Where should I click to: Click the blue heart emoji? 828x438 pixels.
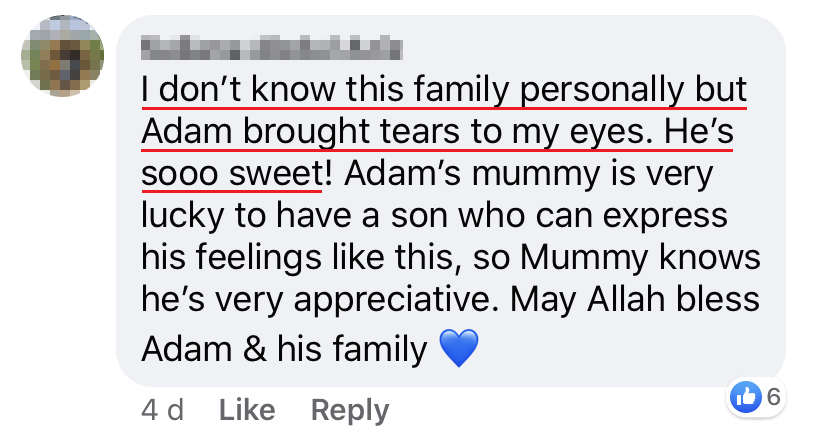pos(459,348)
